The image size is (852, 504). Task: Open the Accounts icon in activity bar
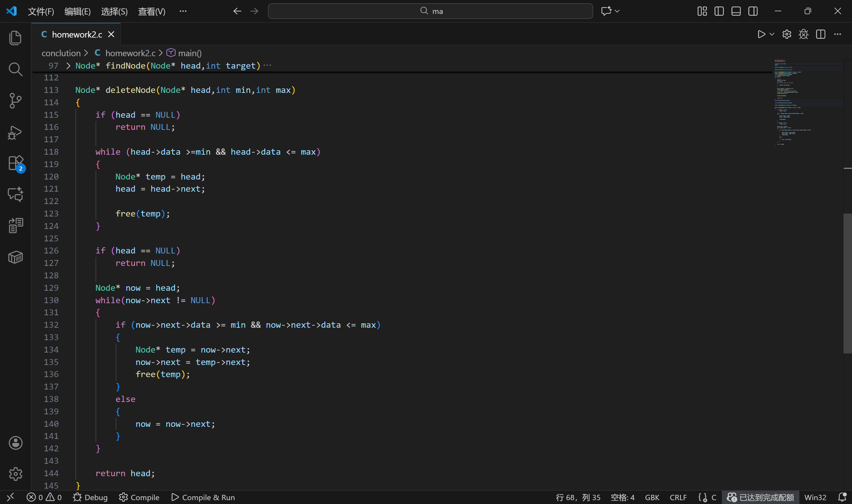pyautogui.click(x=15, y=443)
